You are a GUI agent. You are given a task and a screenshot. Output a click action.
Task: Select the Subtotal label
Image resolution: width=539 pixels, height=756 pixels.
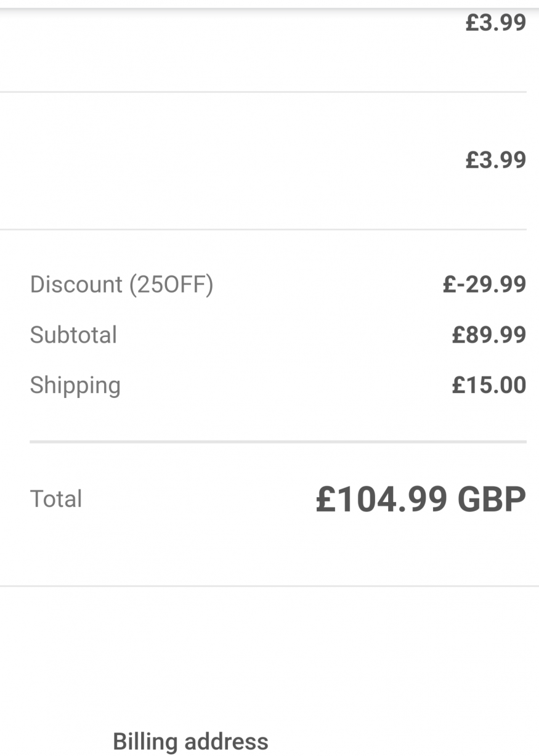(x=73, y=335)
